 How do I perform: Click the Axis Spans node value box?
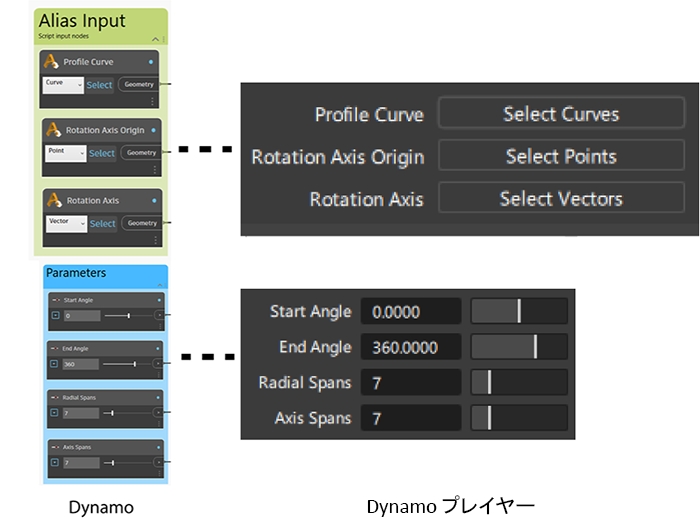(x=81, y=463)
